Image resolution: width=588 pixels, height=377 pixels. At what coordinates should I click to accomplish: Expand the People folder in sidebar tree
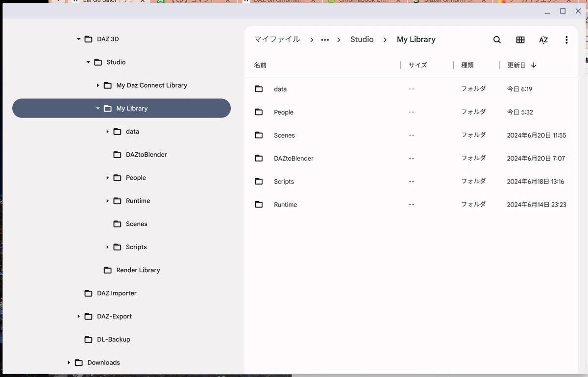107,178
